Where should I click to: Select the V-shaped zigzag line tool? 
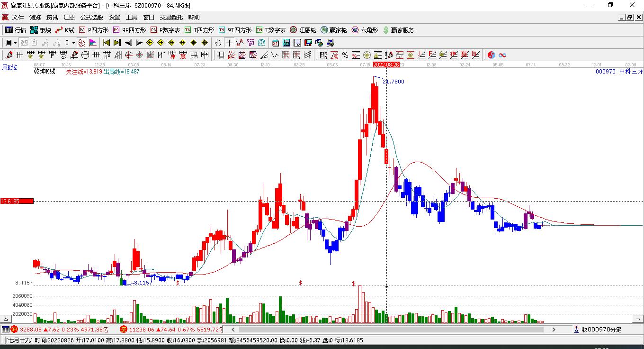coord(275,55)
